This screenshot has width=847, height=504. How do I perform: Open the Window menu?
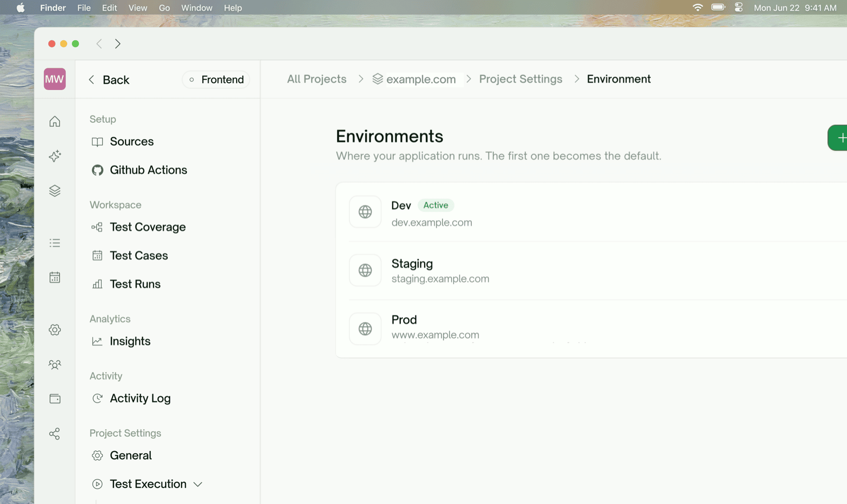tap(196, 8)
